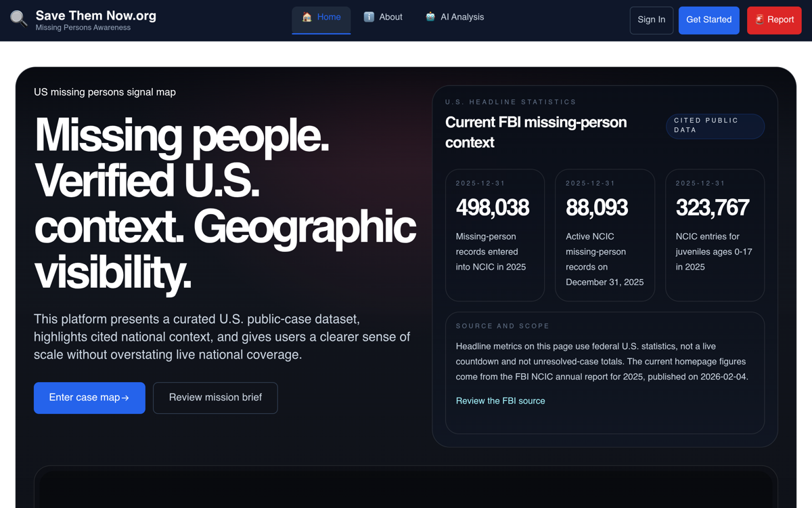Click 'This platform presents a curated' paragraph
Viewport: 812px width, 508px height.
coord(223,337)
